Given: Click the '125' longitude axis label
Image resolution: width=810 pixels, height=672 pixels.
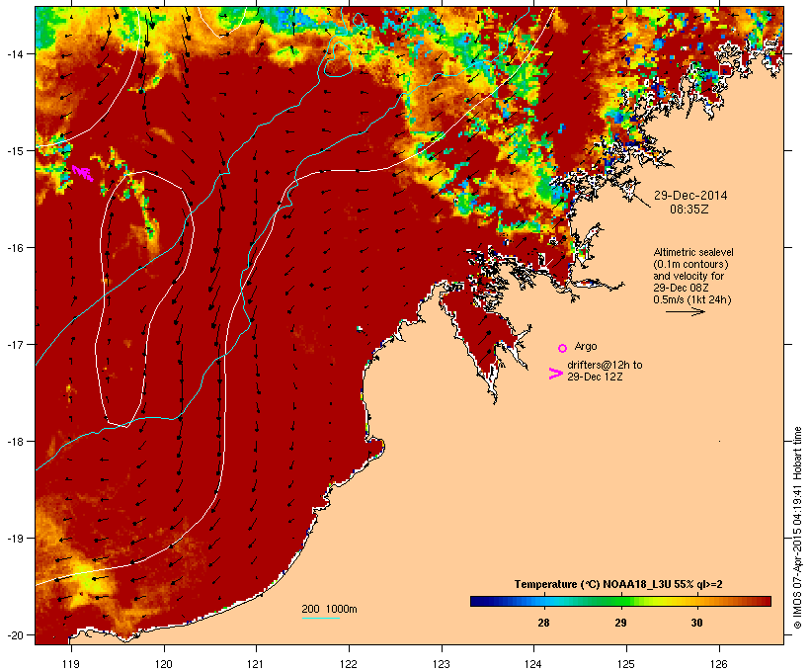Looking at the screenshot, I should (x=626, y=664).
